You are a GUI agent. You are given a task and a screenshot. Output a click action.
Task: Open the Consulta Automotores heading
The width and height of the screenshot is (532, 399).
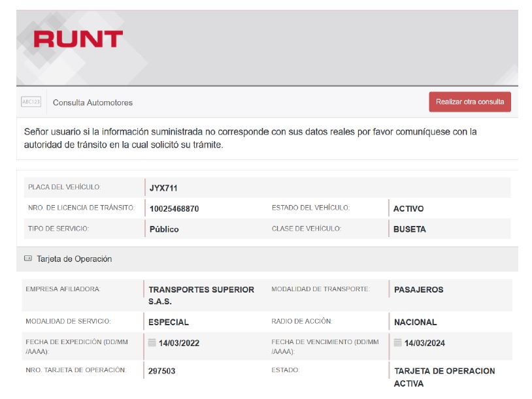coord(92,103)
